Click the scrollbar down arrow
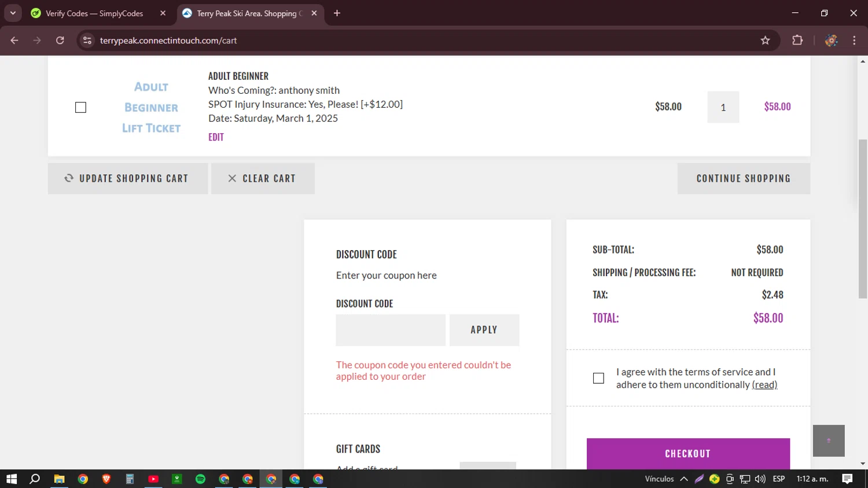This screenshot has width=868, height=488. tap(863, 464)
